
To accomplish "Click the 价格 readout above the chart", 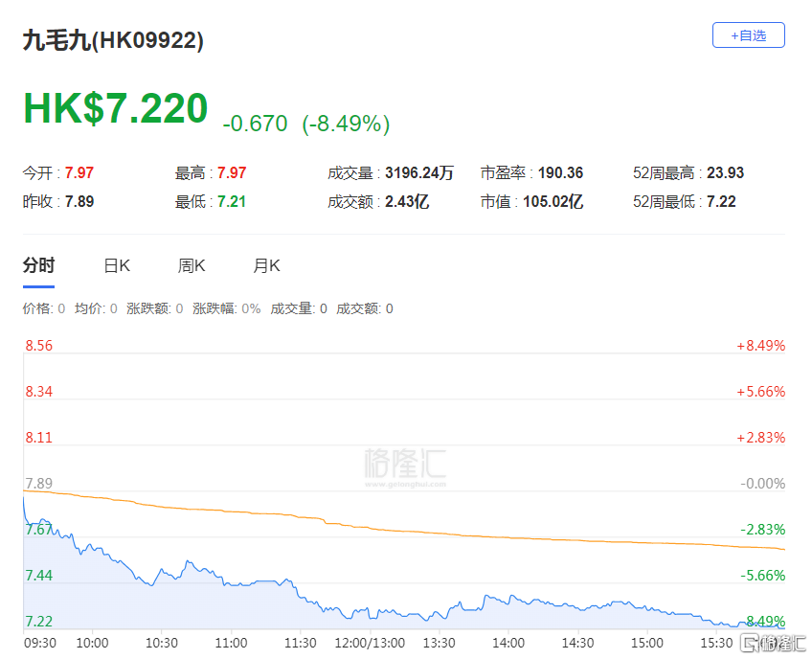I will pos(44,308).
